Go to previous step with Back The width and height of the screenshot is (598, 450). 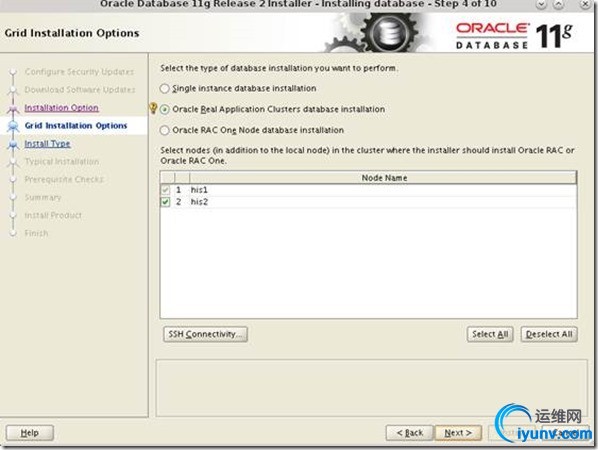410,433
